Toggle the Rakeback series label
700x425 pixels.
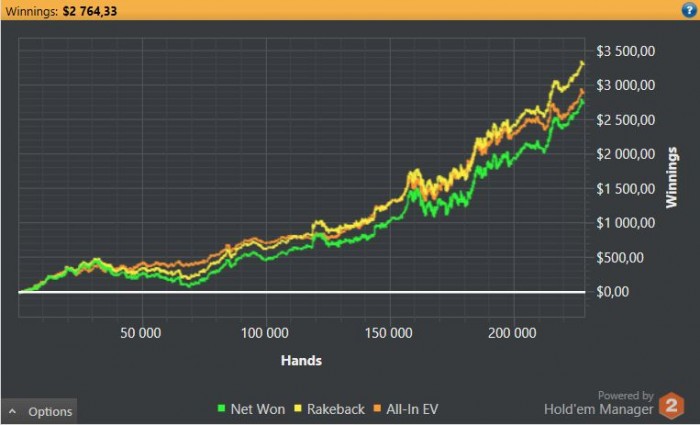pyautogui.click(x=336, y=409)
